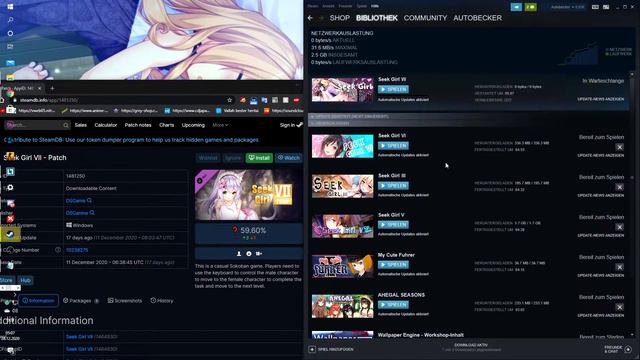The width and height of the screenshot is (640, 360).
Task: Open SteamDB Patch notes page
Action: (x=138, y=125)
